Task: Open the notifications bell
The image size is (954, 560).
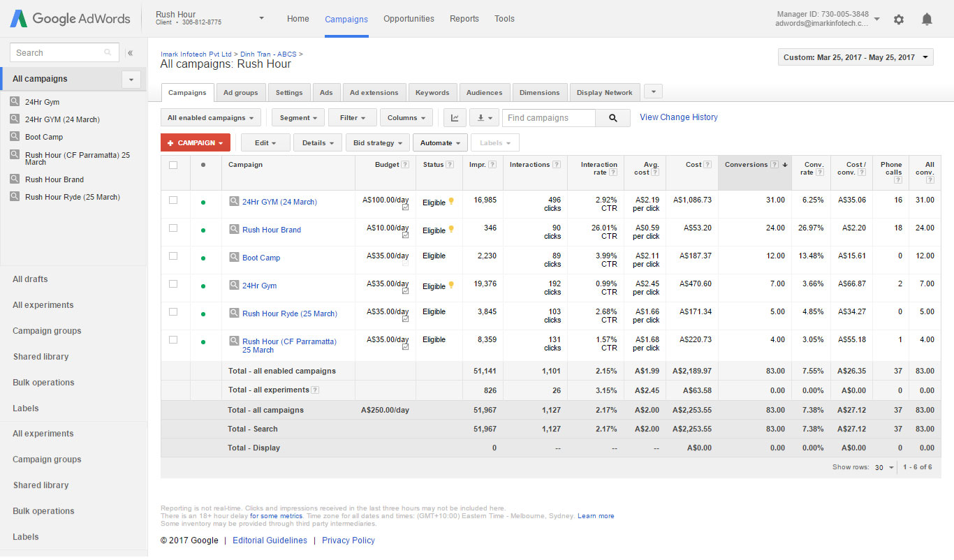Action: (x=927, y=20)
